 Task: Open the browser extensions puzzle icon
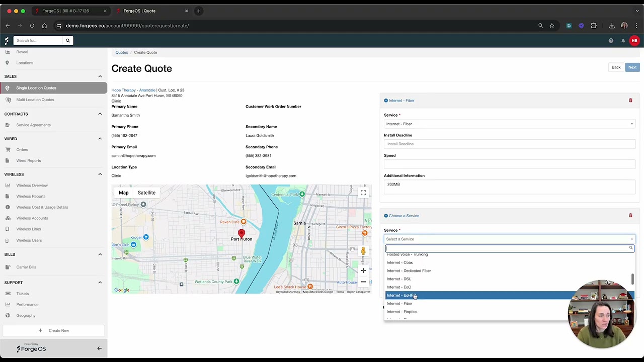(x=594, y=26)
